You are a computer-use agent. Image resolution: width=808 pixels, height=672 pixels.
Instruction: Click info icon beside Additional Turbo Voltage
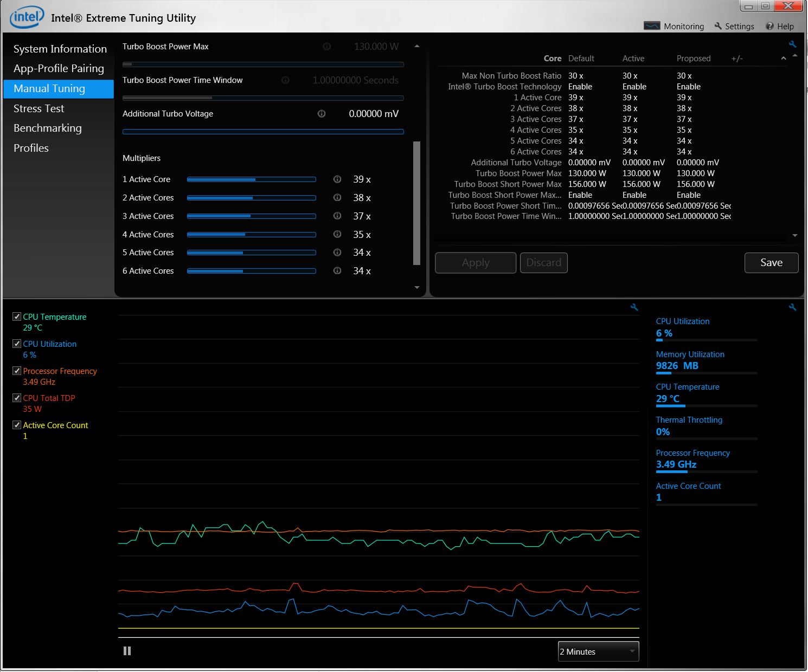[x=322, y=114]
